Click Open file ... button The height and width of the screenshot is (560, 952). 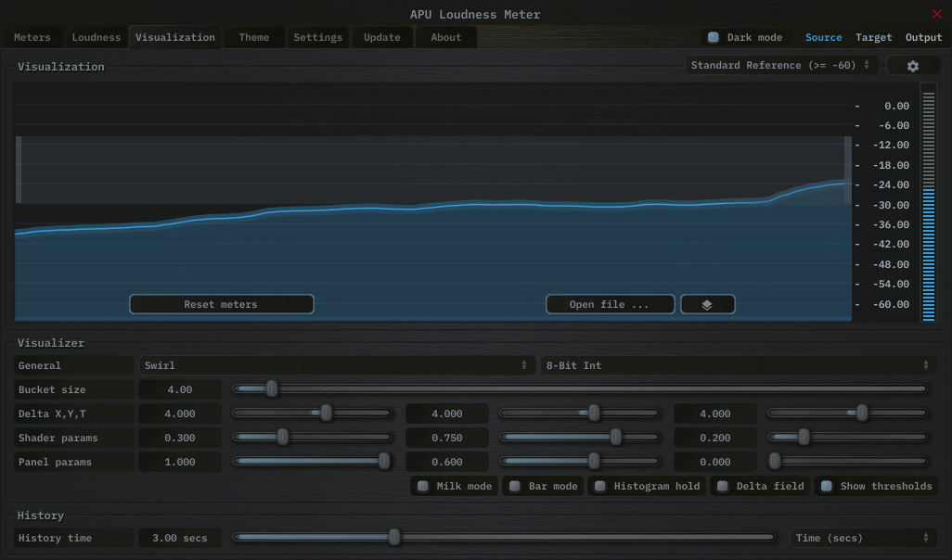click(x=610, y=304)
